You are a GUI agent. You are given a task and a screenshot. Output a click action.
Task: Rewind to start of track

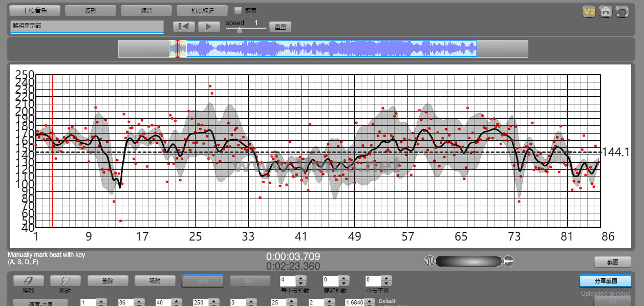tap(184, 27)
